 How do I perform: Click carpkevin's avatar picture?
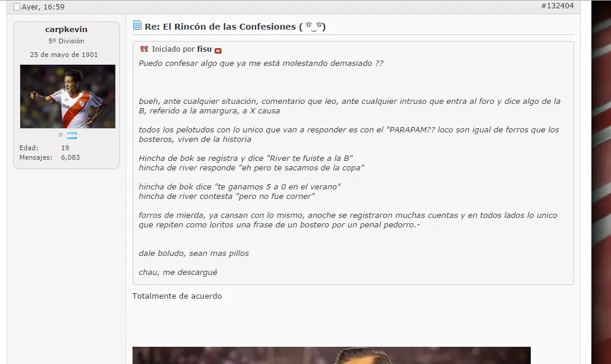point(68,97)
